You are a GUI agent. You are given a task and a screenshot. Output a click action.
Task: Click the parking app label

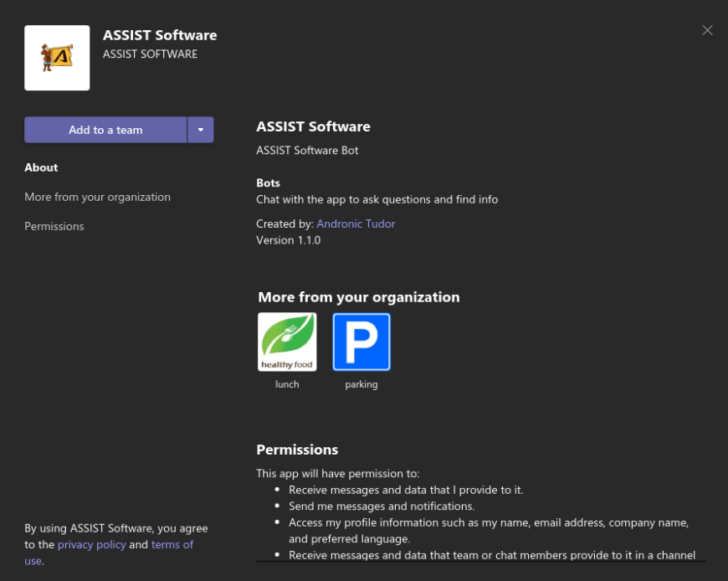[361, 383]
